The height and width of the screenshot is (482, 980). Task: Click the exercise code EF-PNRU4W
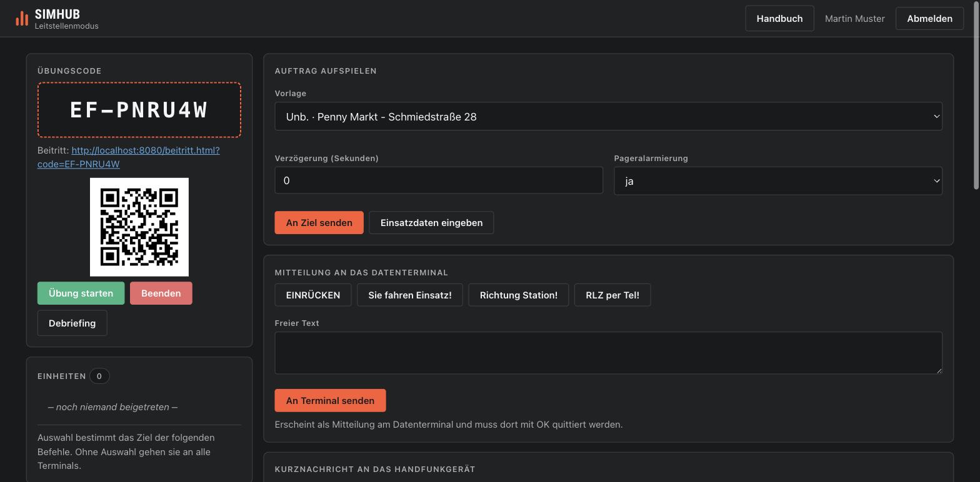(139, 110)
